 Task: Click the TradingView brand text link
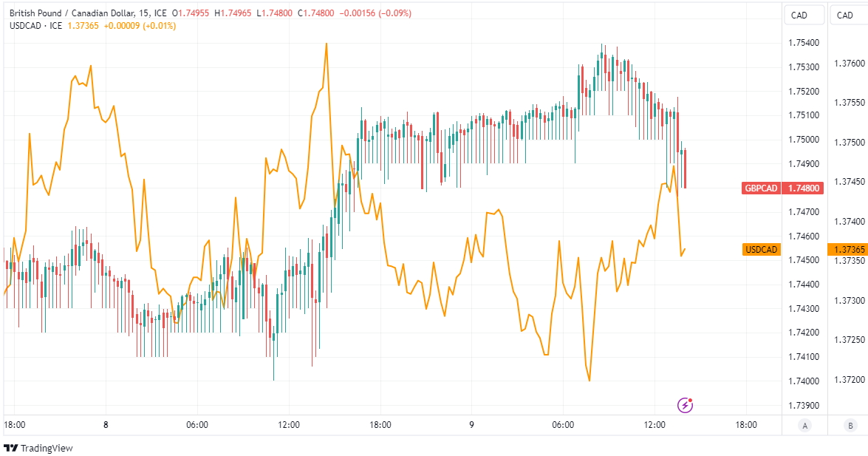click(47, 448)
